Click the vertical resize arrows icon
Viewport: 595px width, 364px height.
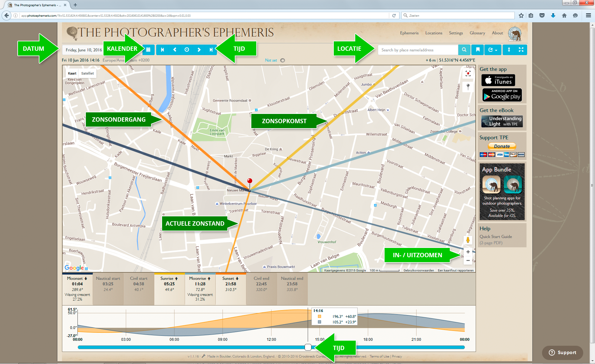click(509, 50)
